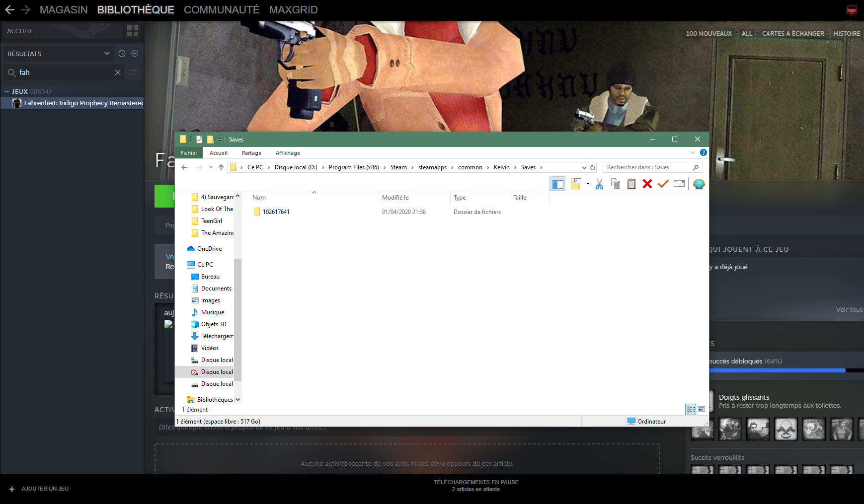The height and width of the screenshot is (504, 864).
Task: Click the blue Help question mark icon
Action: tap(703, 152)
